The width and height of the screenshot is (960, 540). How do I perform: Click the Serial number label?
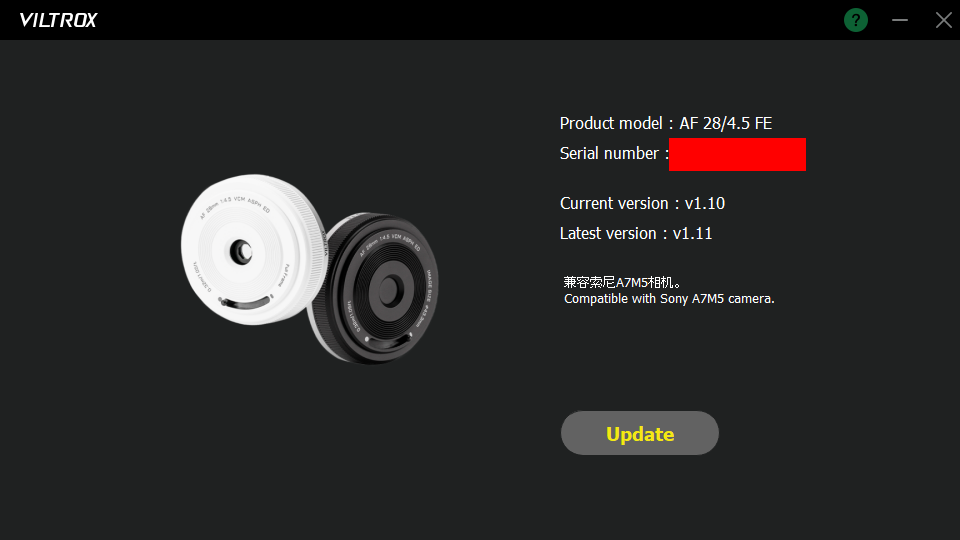click(x=609, y=153)
